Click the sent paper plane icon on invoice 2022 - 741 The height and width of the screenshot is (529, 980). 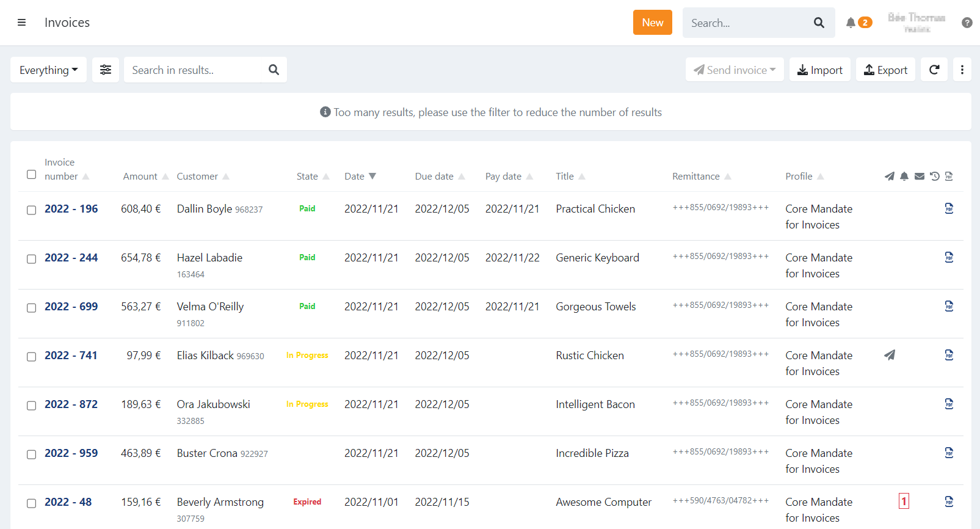890,355
